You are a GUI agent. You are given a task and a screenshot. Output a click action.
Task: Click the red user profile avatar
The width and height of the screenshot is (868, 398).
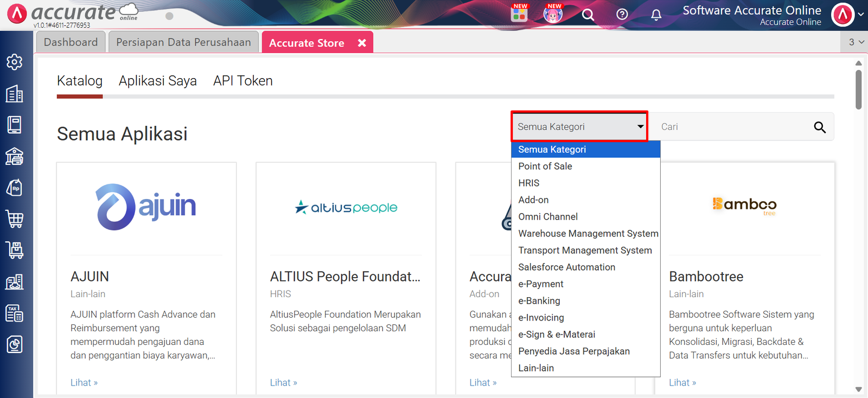pyautogui.click(x=843, y=15)
